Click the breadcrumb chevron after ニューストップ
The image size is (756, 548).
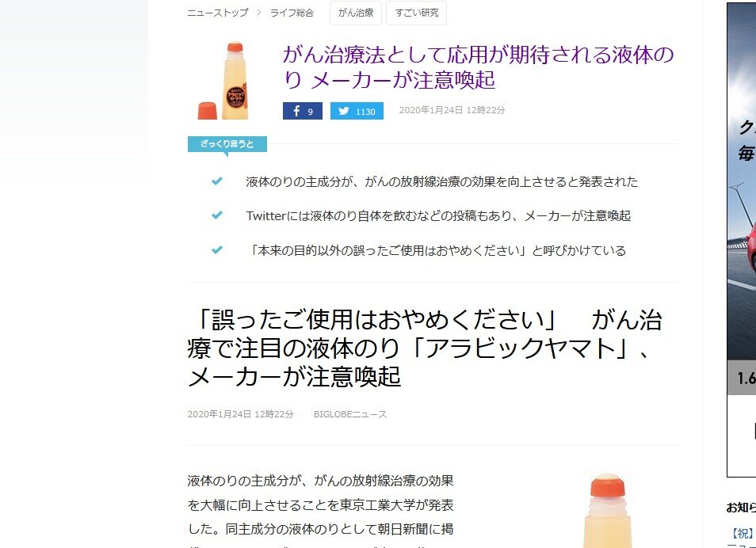[x=259, y=13]
